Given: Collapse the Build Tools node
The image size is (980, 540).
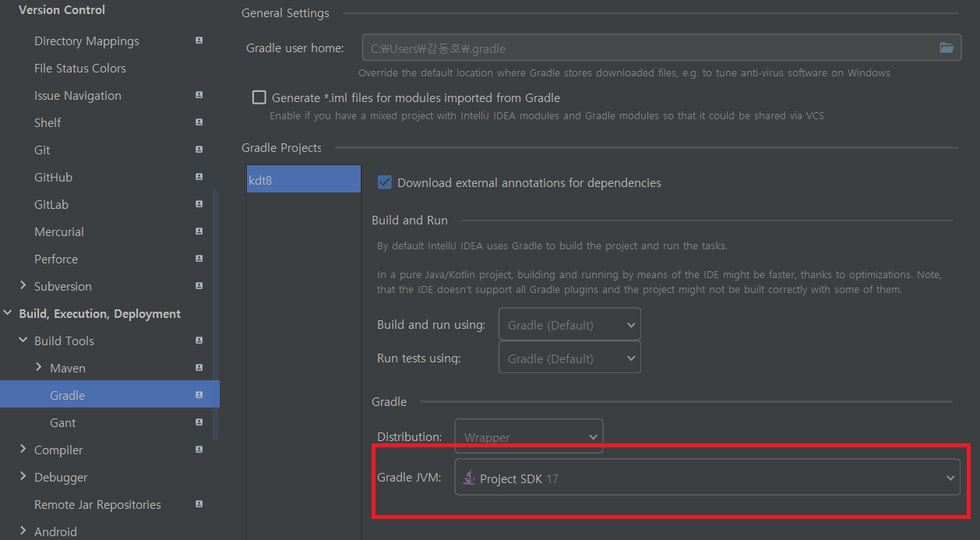Looking at the screenshot, I should [x=23, y=341].
